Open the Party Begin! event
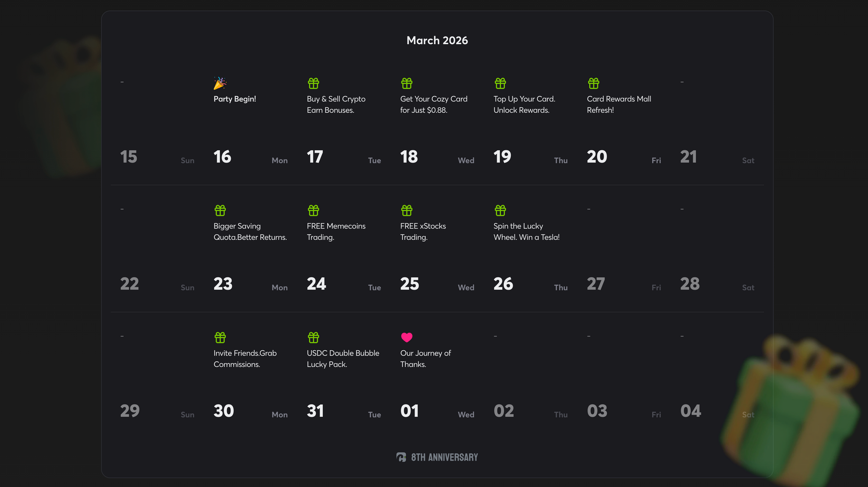Image resolution: width=868 pixels, height=487 pixels. 235,99
